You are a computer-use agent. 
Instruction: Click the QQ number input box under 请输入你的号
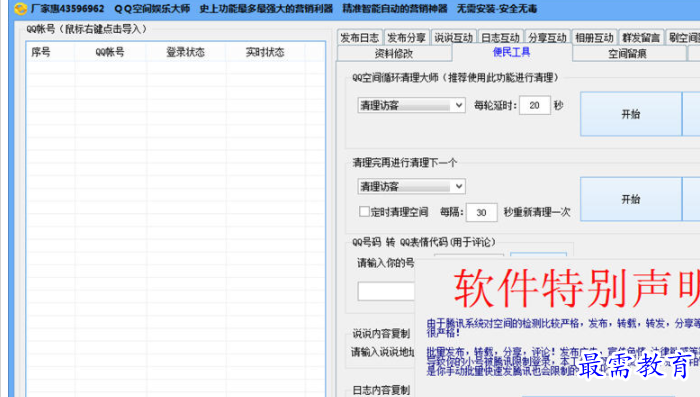[386, 291]
